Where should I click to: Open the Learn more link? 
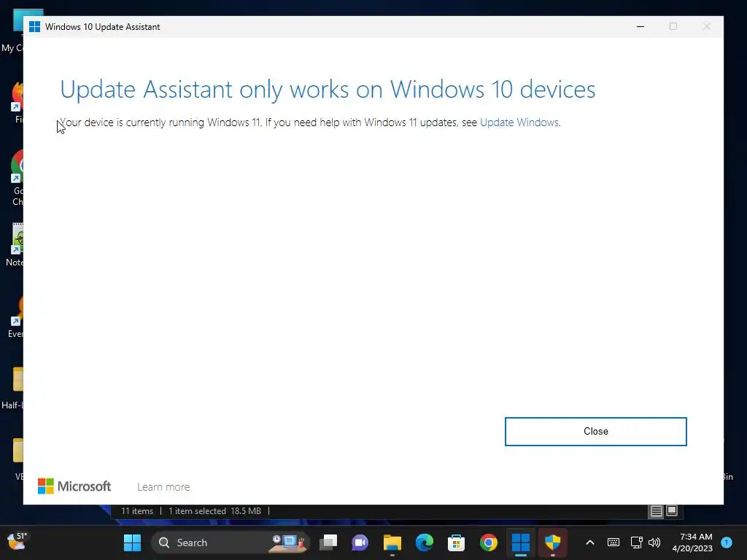(163, 486)
